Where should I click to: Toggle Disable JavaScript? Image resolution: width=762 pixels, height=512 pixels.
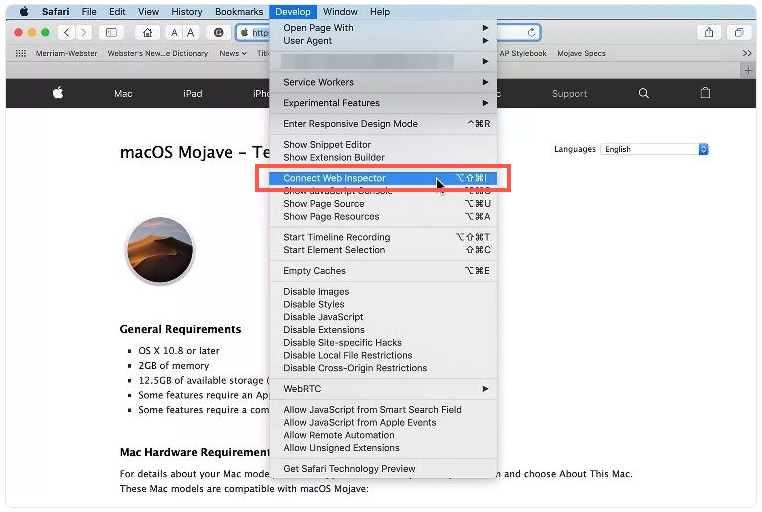(x=383, y=317)
